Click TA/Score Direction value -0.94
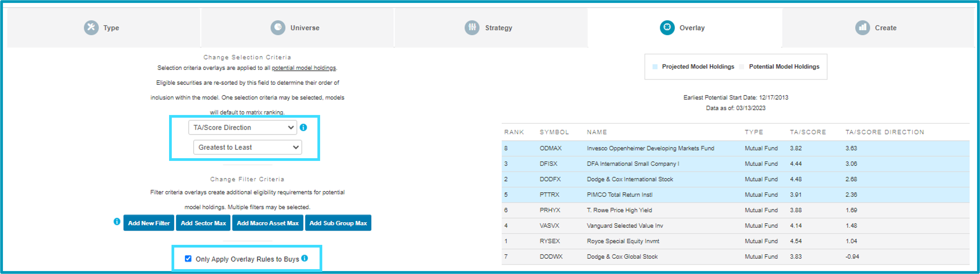 pyautogui.click(x=852, y=256)
